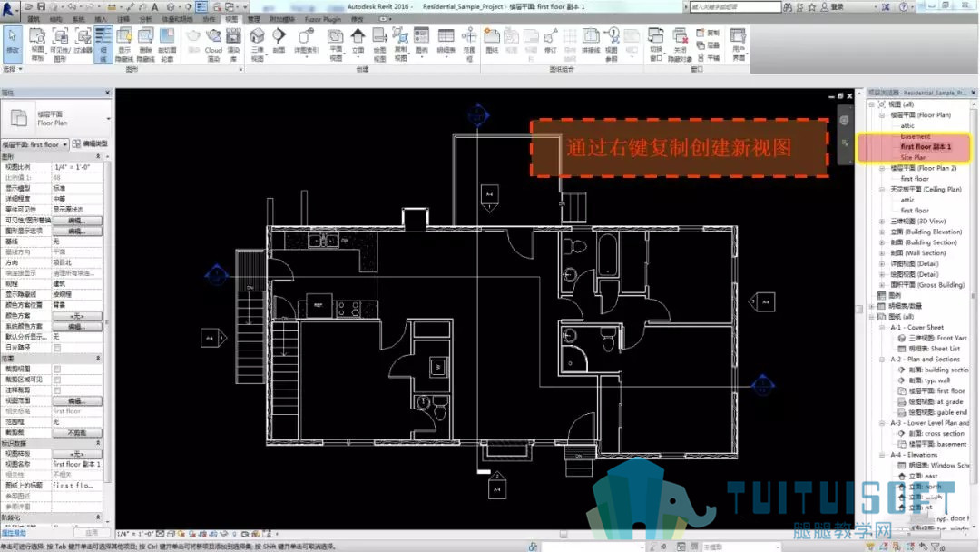Screen dimensions: 980x552
Task: Select the attic view under Floor Plan
Action: click(907, 125)
